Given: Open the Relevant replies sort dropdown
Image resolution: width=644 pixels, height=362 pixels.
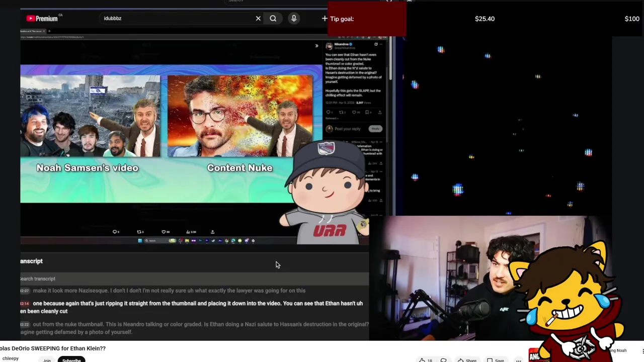Looking at the screenshot, I should (x=332, y=118).
